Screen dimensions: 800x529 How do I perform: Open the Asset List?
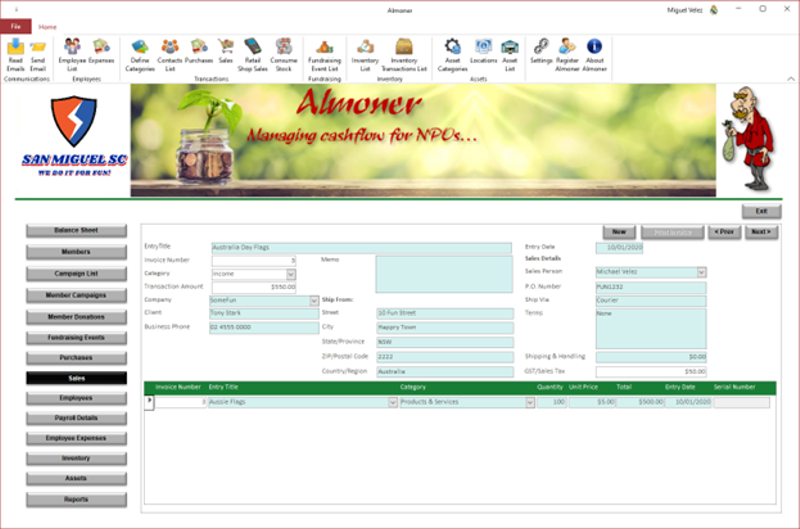click(510, 55)
